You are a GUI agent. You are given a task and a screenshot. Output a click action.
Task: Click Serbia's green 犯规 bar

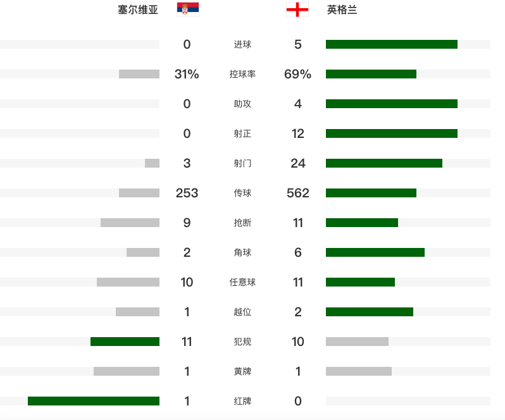click(x=125, y=342)
